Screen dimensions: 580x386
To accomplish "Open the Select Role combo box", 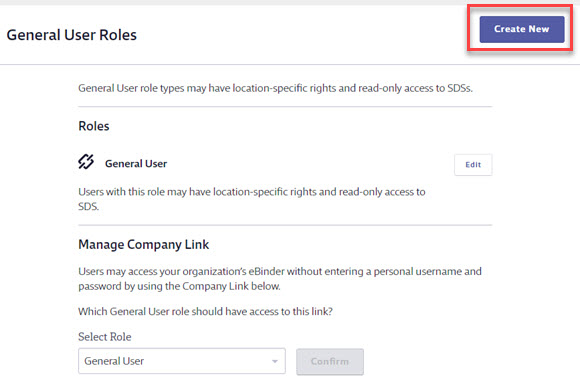I will [182, 361].
